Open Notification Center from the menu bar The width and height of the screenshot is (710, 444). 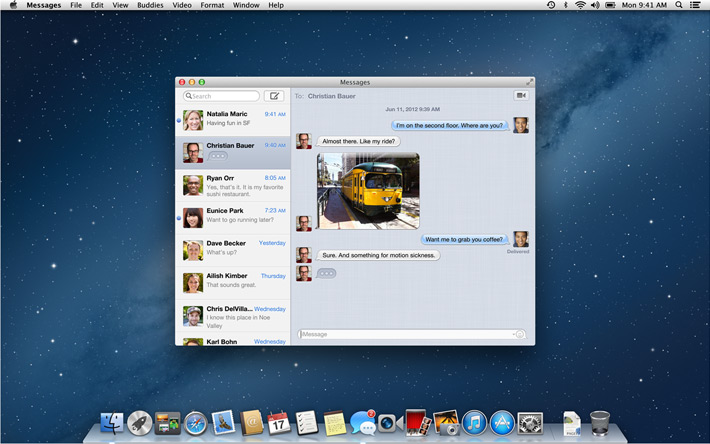695,5
